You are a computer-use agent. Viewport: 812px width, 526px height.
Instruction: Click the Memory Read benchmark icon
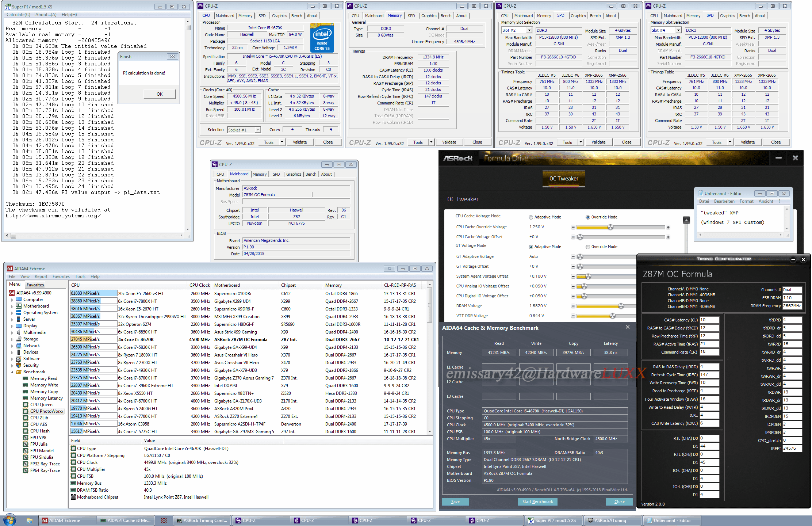(x=26, y=378)
